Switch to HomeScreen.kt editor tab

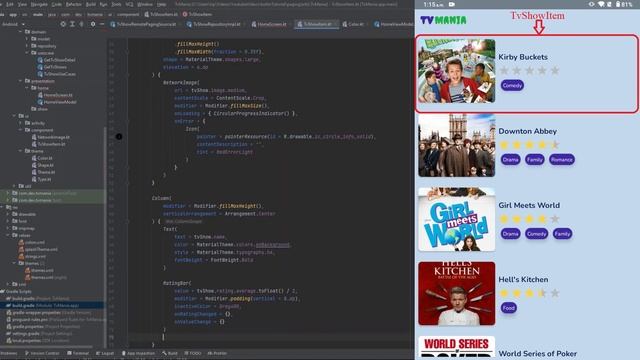tap(269, 24)
